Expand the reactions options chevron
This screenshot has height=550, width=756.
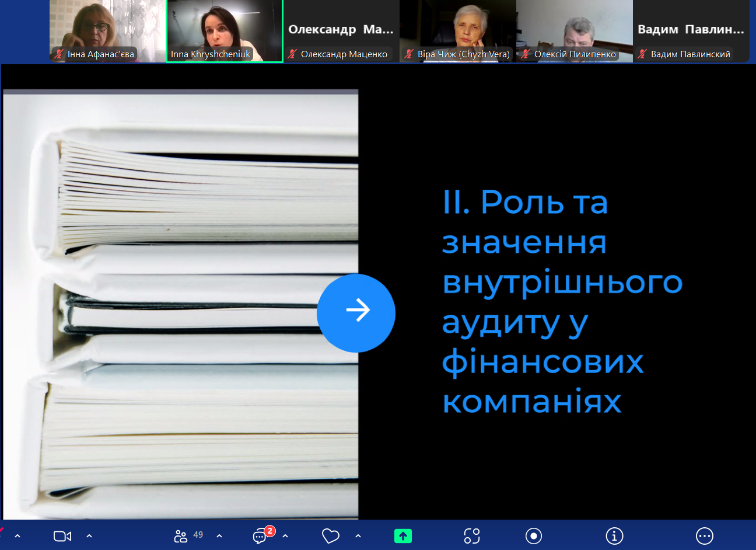(x=358, y=536)
